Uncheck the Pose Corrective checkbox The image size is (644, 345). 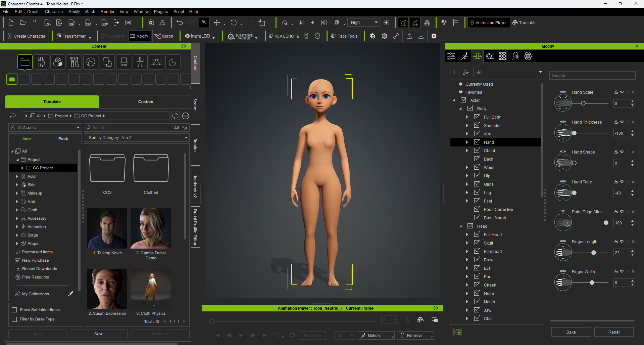pos(477,209)
